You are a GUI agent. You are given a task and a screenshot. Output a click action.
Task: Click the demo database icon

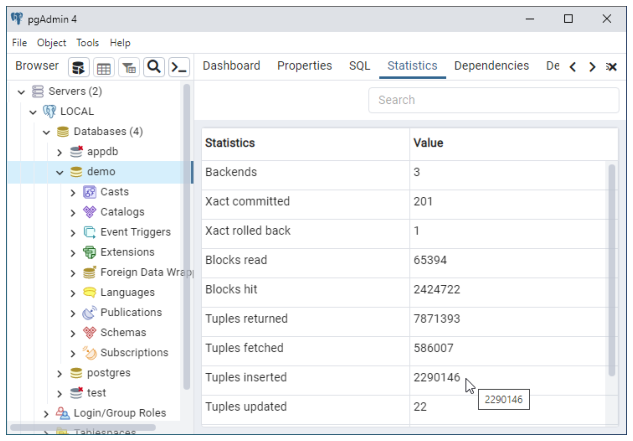coord(76,172)
